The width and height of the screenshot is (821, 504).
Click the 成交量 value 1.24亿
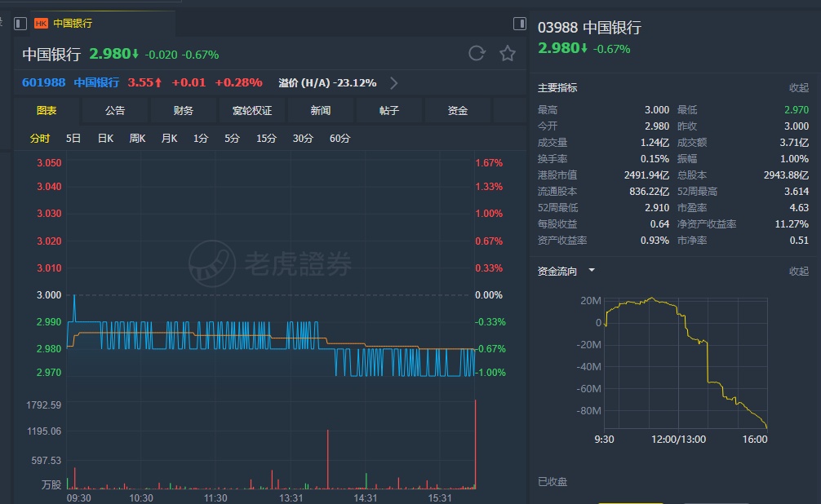point(655,143)
